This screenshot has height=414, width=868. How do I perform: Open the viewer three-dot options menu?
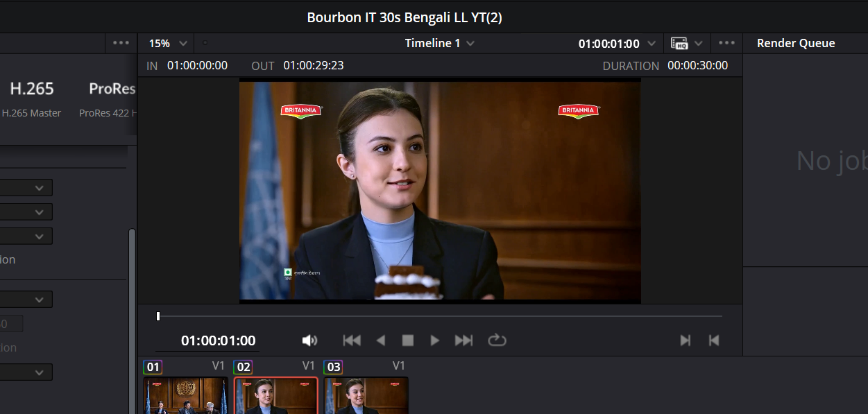click(726, 43)
